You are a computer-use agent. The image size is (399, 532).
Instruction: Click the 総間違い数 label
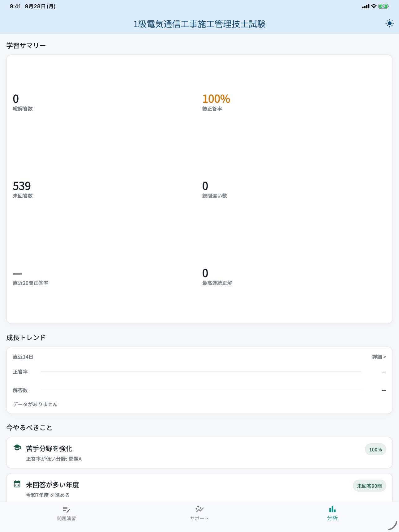click(x=215, y=196)
